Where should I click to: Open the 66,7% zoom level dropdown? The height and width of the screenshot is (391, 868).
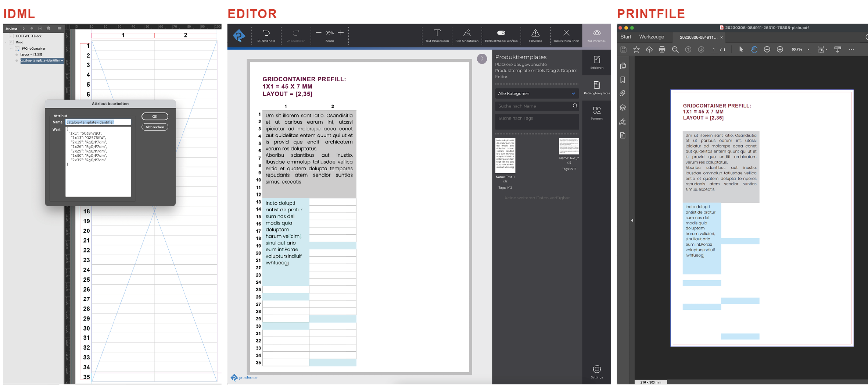pyautogui.click(x=801, y=50)
